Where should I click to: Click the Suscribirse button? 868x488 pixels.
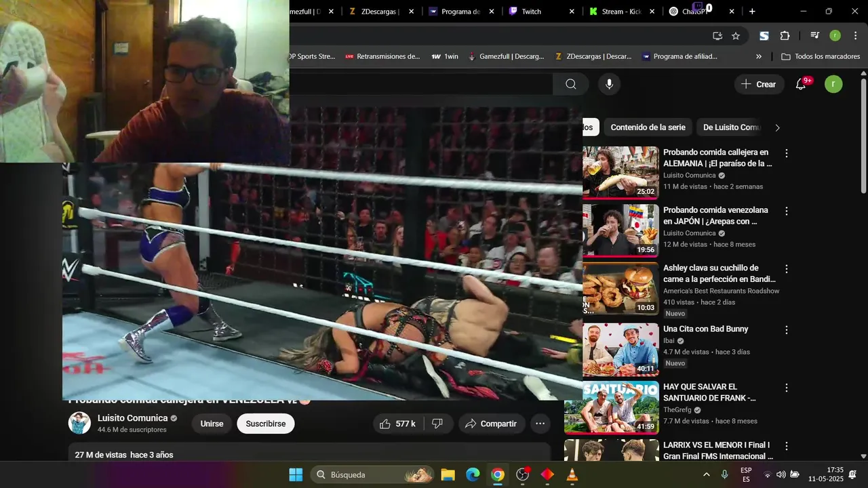[x=266, y=424]
